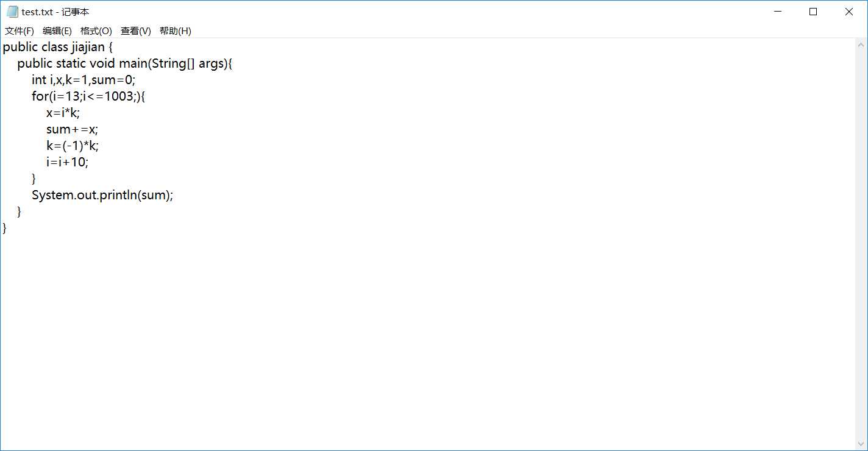The image size is (868, 451).
Task: Click the scrollbar down arrow
Action: [861, 444]
